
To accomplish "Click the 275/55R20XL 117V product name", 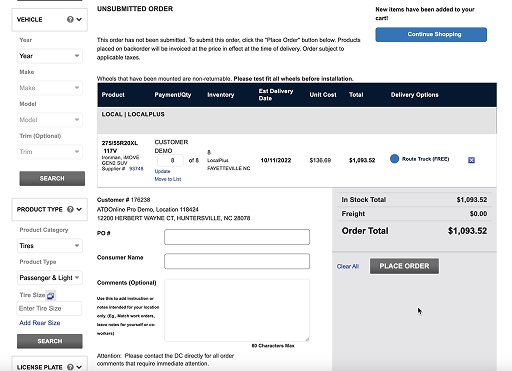I will coord(119,147).
